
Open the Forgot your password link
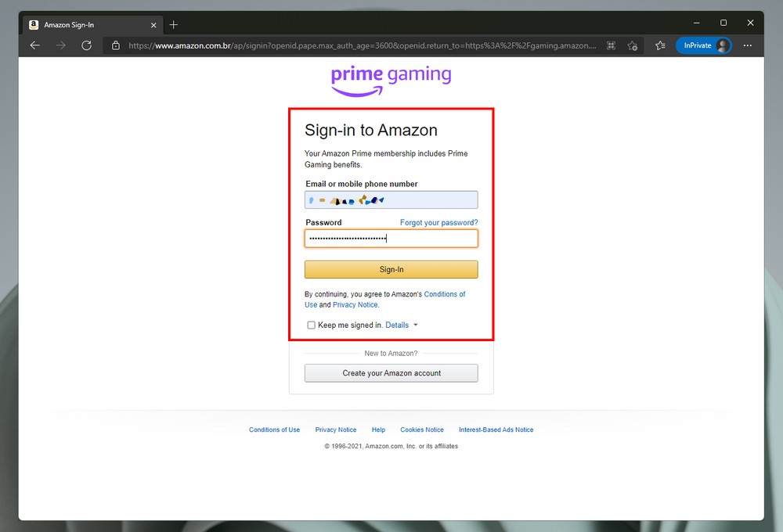(x=439, y=223)
